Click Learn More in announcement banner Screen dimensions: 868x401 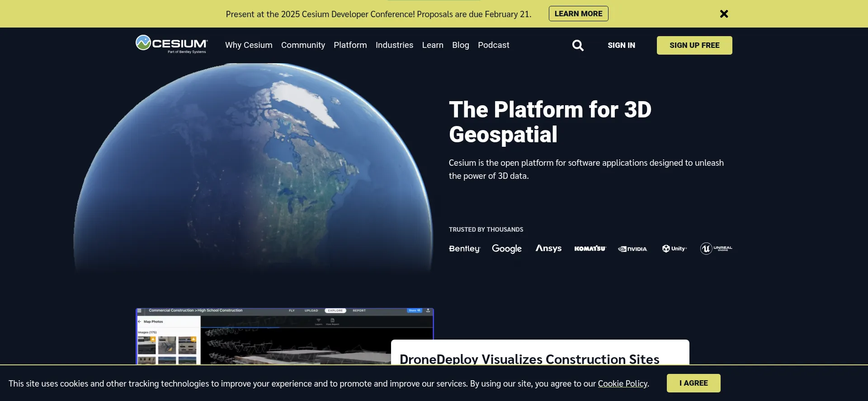pyautogui.click(x=578, y=14)
